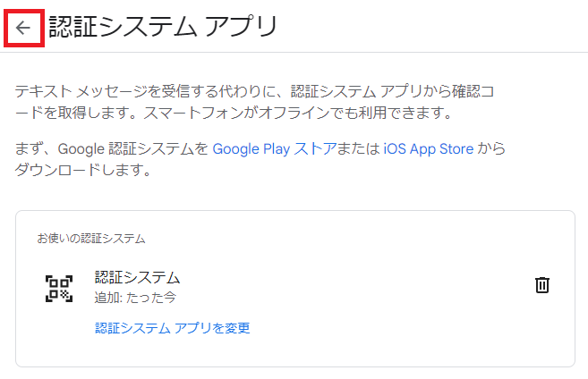This screenshot has height=379, width=588.
Task: Click the スマートフォンがオフラインでも利用できます sentence
Action: (297, 113)
